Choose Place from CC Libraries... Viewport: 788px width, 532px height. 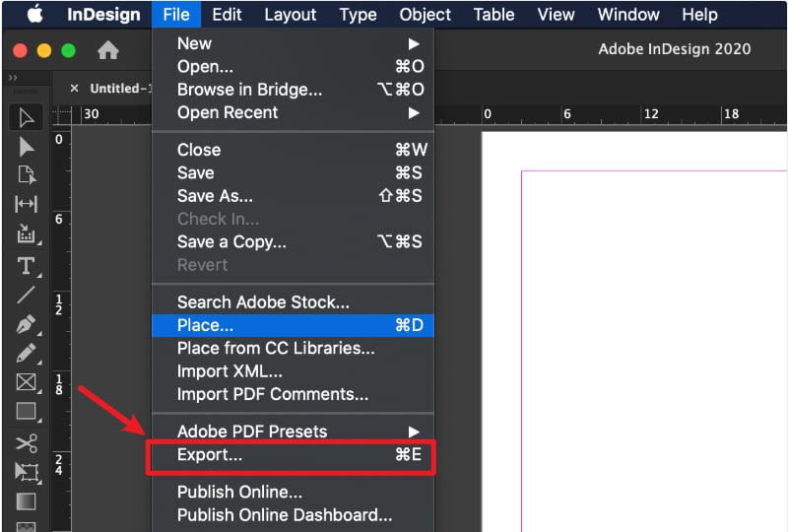coord(293,348)
